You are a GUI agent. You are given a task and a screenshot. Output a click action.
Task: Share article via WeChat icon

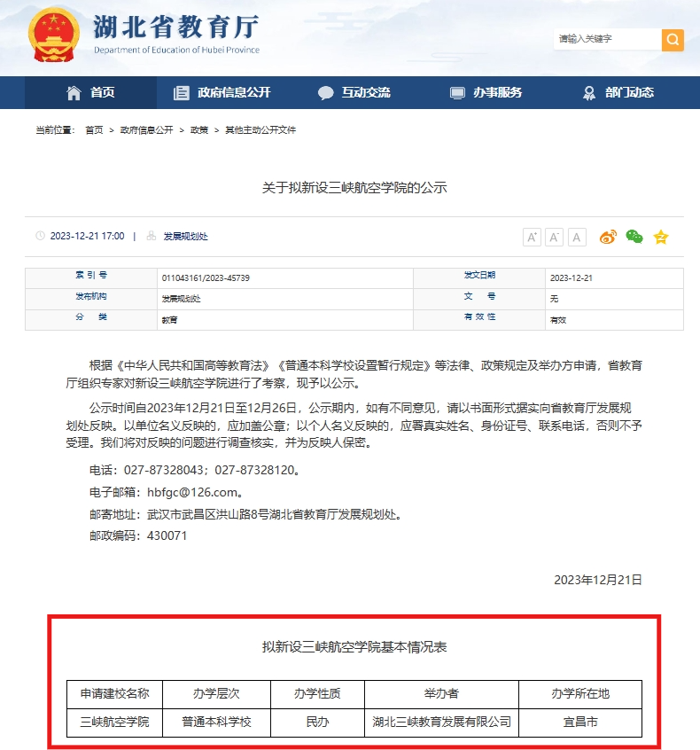click(634, 237)
